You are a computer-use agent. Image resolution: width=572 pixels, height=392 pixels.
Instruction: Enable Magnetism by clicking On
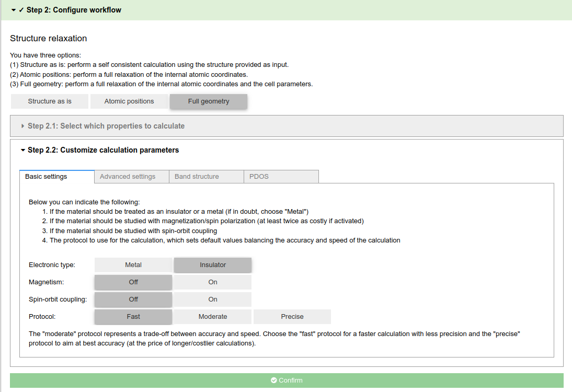212,282
